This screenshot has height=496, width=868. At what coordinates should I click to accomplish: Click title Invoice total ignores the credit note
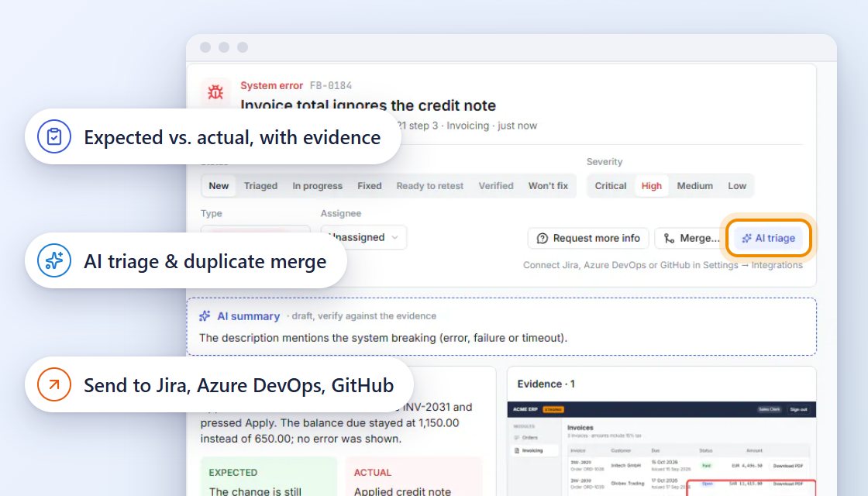tap(368, 105)
